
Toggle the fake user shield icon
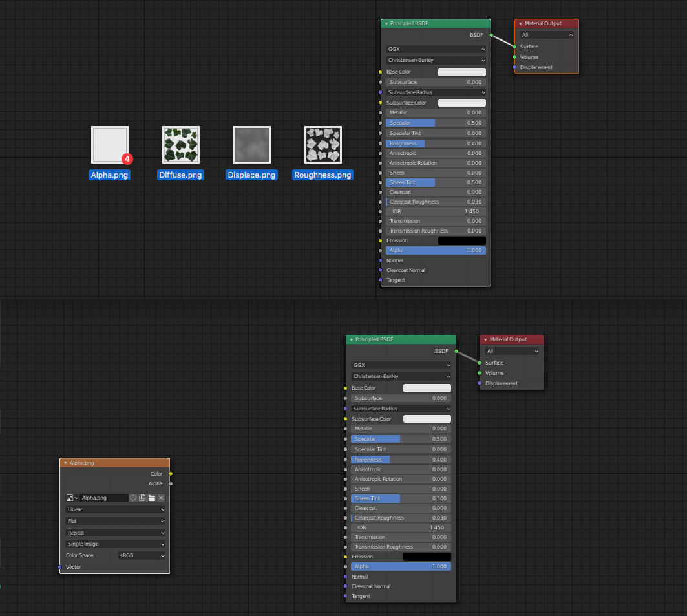[133, 498]
